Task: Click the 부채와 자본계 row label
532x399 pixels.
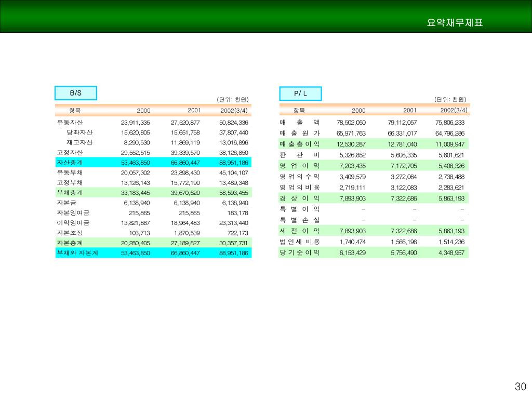Action: click(x=77, y=253)
